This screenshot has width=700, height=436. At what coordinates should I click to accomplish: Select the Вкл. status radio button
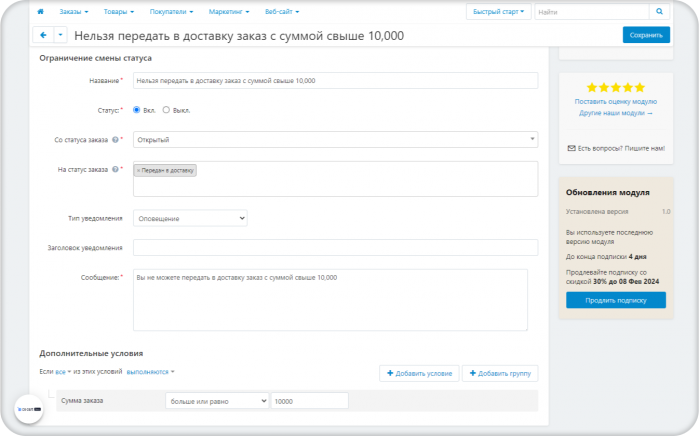coord(137,110)
